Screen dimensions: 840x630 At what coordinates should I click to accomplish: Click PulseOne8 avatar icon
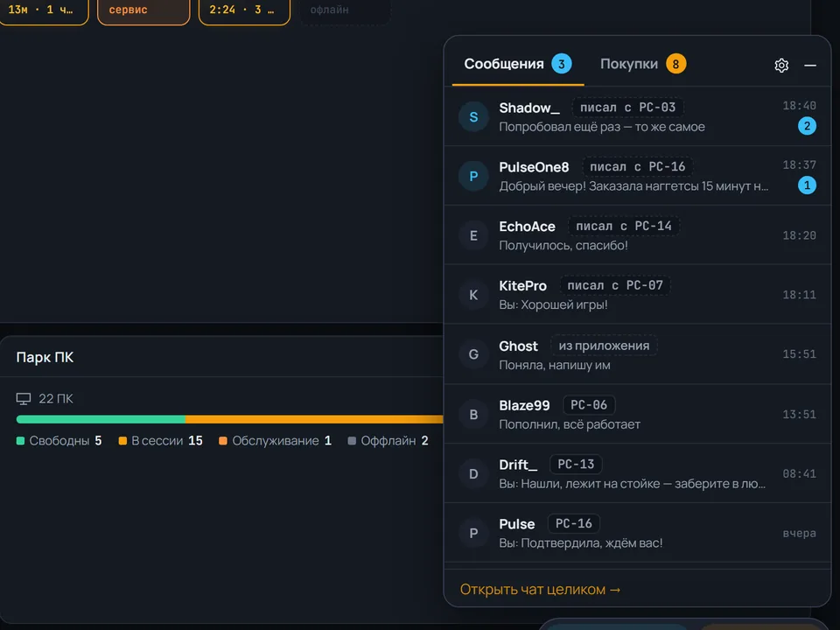click(x=473, y=176)
